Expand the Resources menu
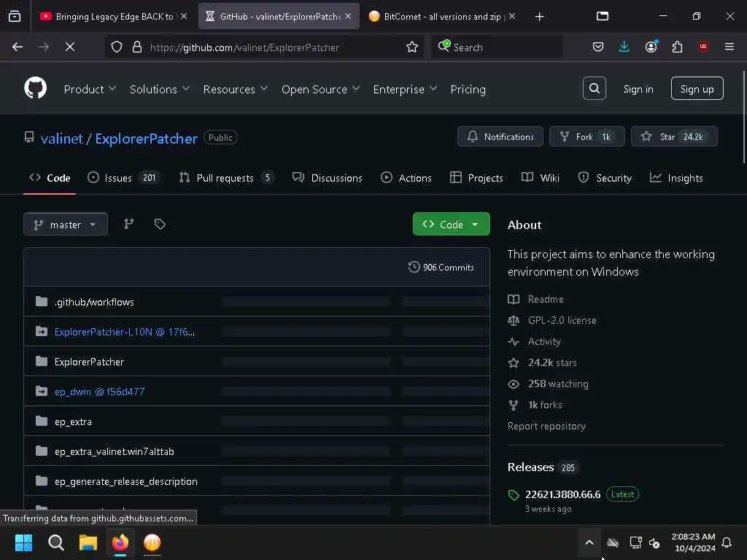Image resolution: width=747 pixels, height=560 pixels. [x=236, y=89]
